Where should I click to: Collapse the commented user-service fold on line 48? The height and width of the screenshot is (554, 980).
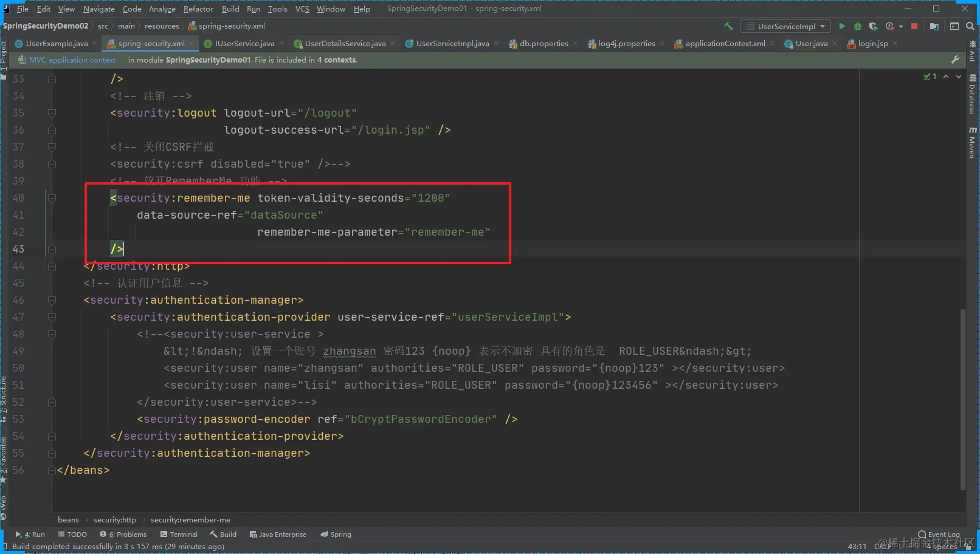(52, 334)
